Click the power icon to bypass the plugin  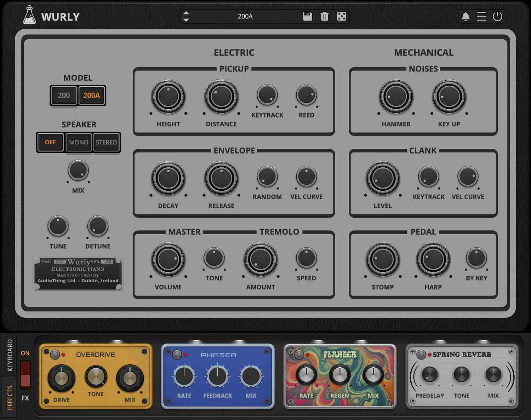click(497, 16)
